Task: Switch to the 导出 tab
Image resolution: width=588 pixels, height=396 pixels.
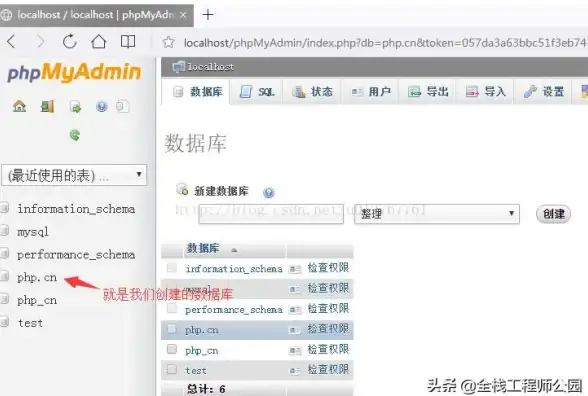Action: (429, 92)
